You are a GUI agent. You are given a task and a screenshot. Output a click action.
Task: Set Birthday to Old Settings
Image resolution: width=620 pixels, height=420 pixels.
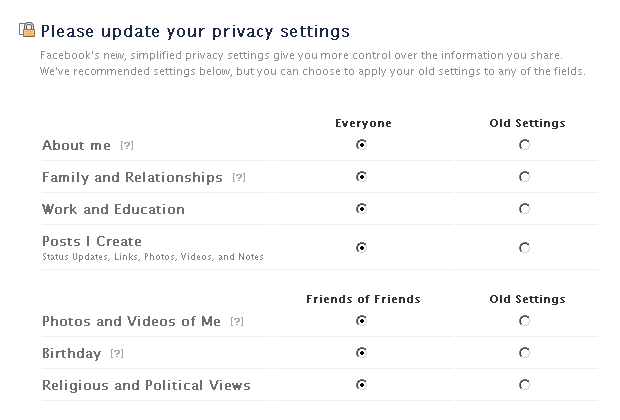pyautogui.click(x=525, y=353)
